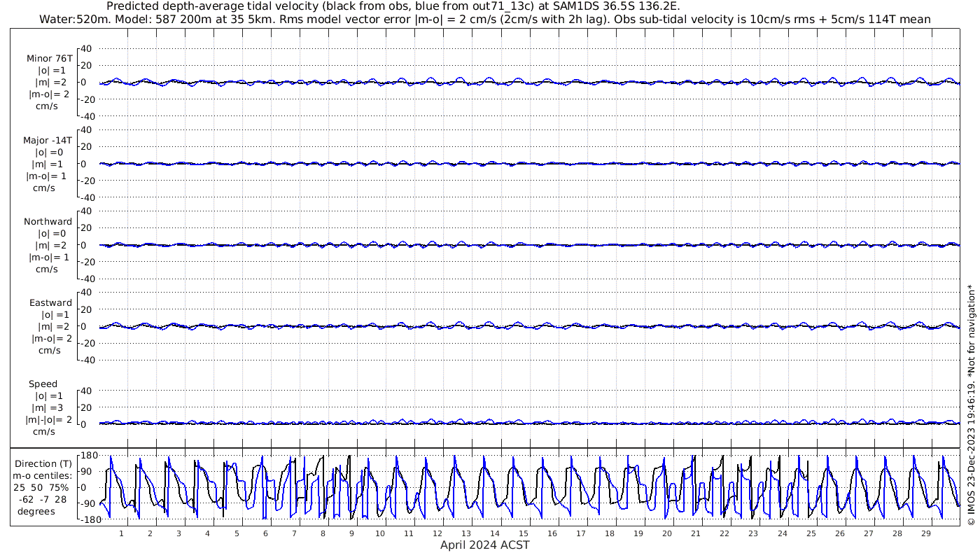This screenshot has width=980, height=560.
Task: Click the 'Direction (T)' panel label
Action: (43, 463)
